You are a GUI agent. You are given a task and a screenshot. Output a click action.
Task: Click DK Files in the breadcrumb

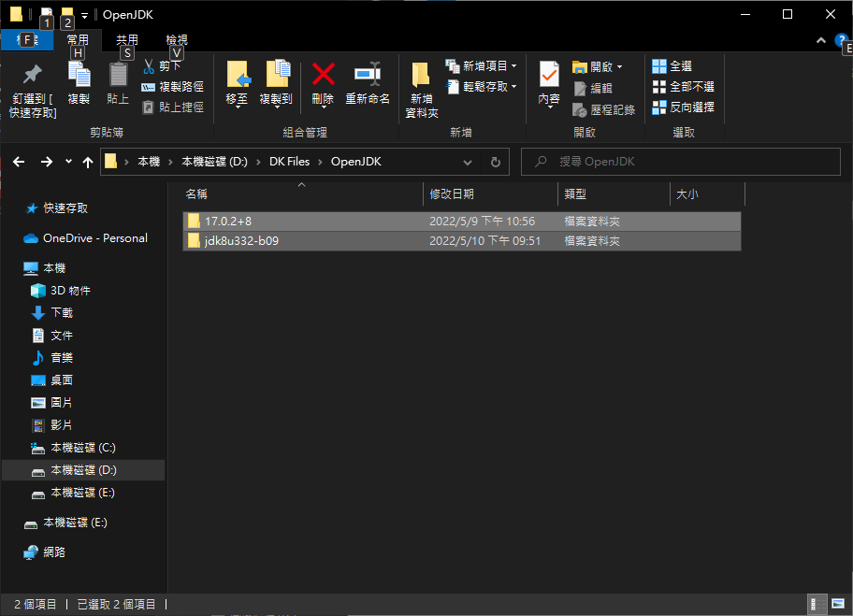pyautogui.click(x=289, y=162)
